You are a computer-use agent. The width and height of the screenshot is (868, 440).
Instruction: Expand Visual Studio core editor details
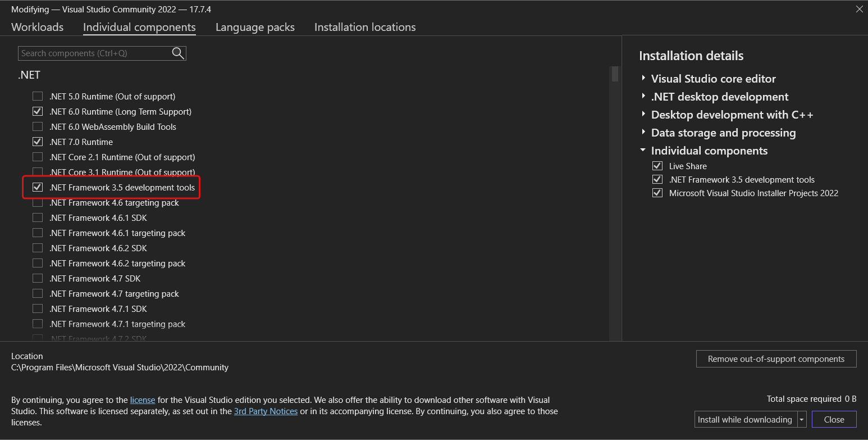(643, 79)
